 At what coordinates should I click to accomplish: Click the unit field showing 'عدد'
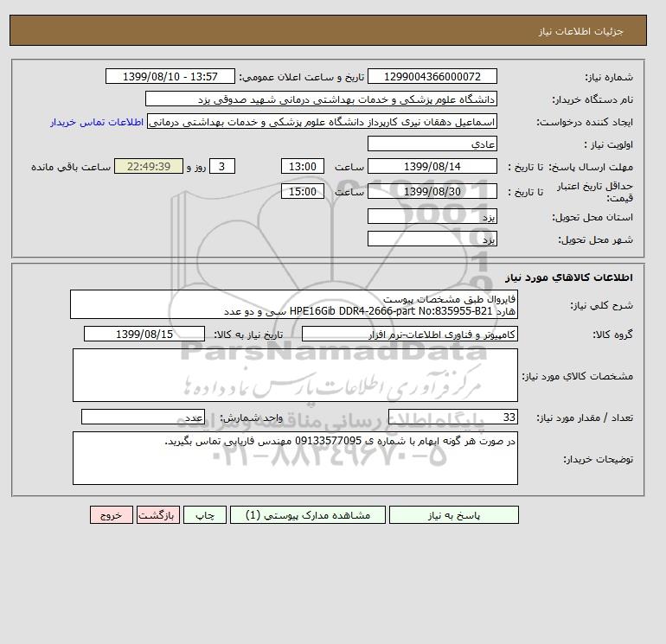pos(143,417)
